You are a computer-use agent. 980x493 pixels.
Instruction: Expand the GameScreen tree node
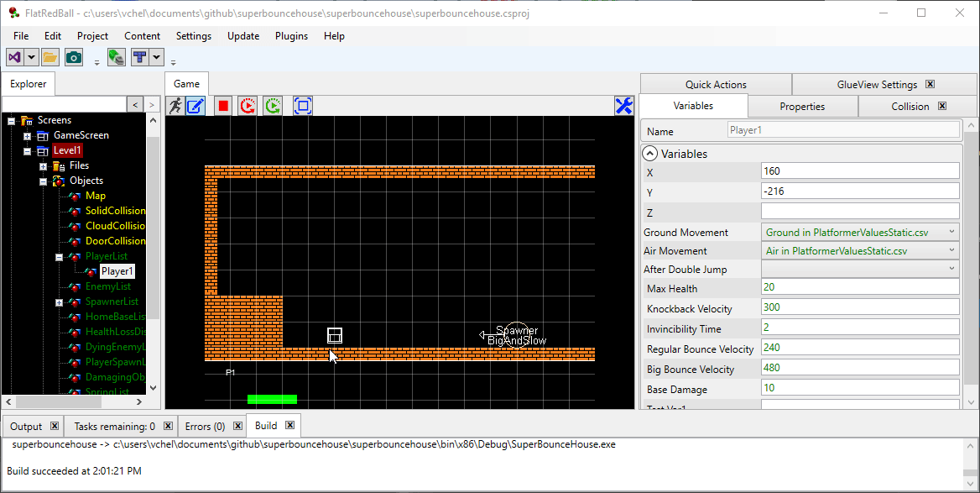[x=27, y=136]
